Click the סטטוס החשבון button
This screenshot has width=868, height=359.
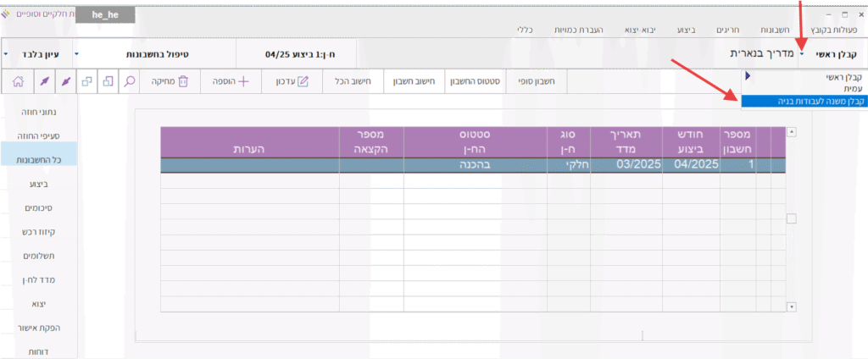pos(473,82)
